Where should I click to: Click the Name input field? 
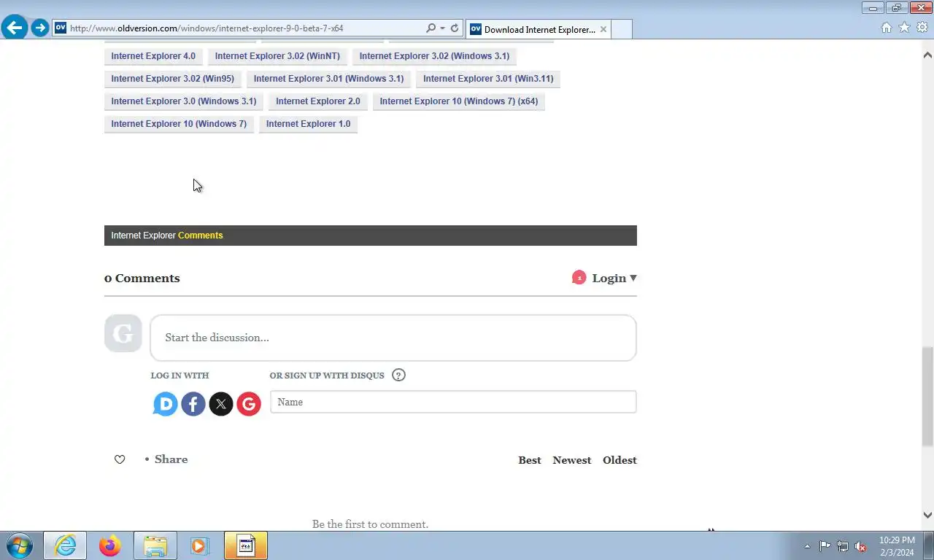pos(453,402)
